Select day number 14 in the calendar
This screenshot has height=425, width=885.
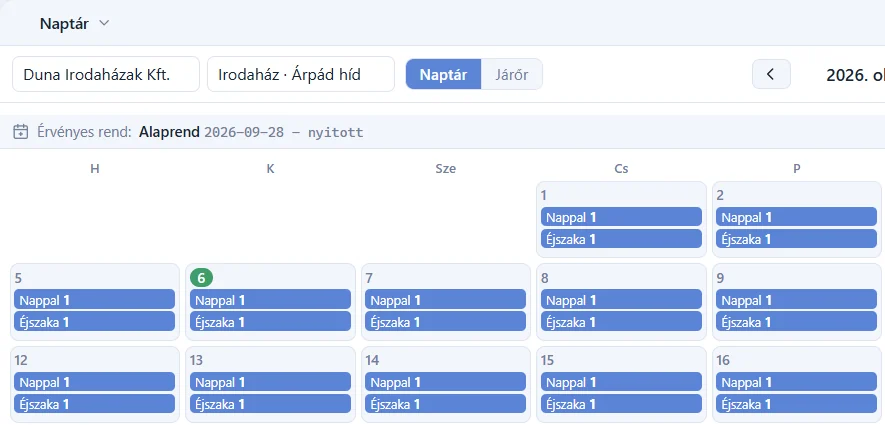coord(372,360)
